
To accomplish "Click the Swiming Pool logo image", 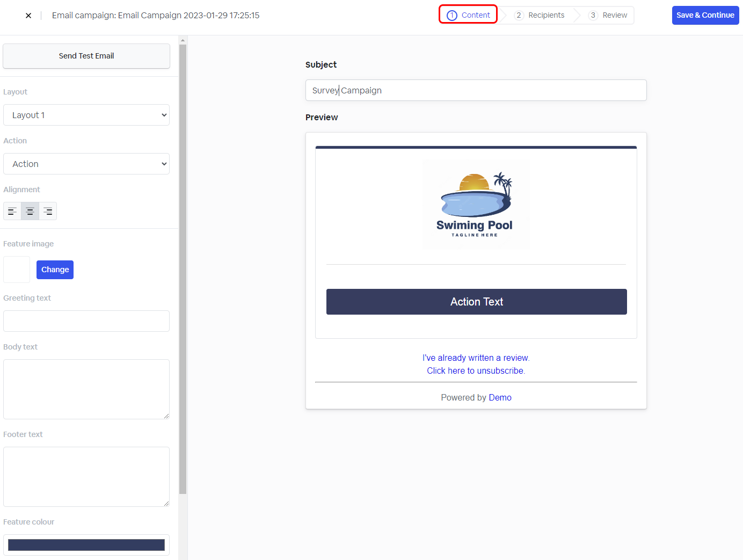I will [x=476, y=204].
